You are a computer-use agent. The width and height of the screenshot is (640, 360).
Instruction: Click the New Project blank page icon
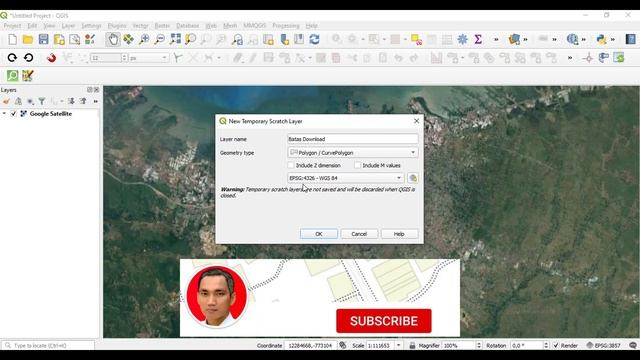pyautogui.click(x=13, y=40)
